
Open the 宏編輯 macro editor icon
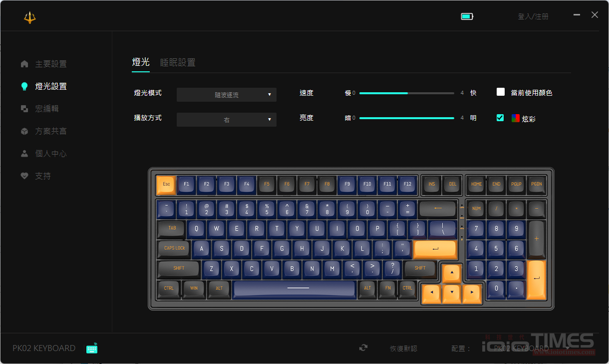point(24,109)
